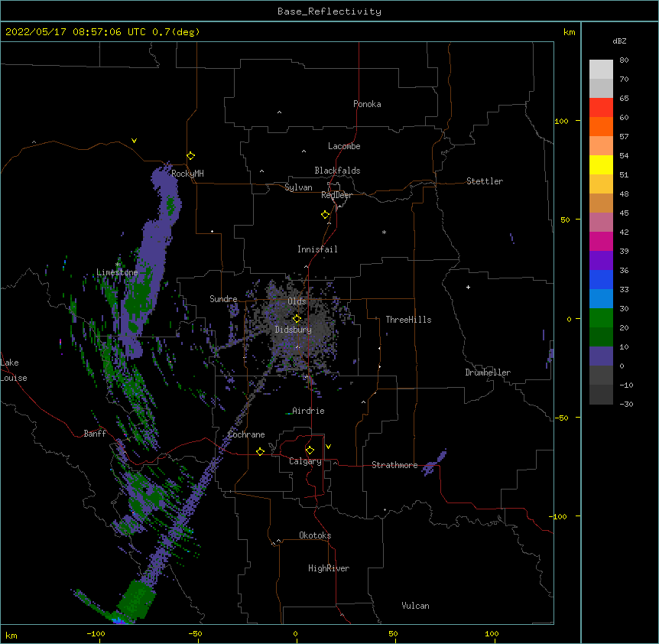659x644 pixels.
Task: Click the Didsbury town label
Action: point(294,330)
